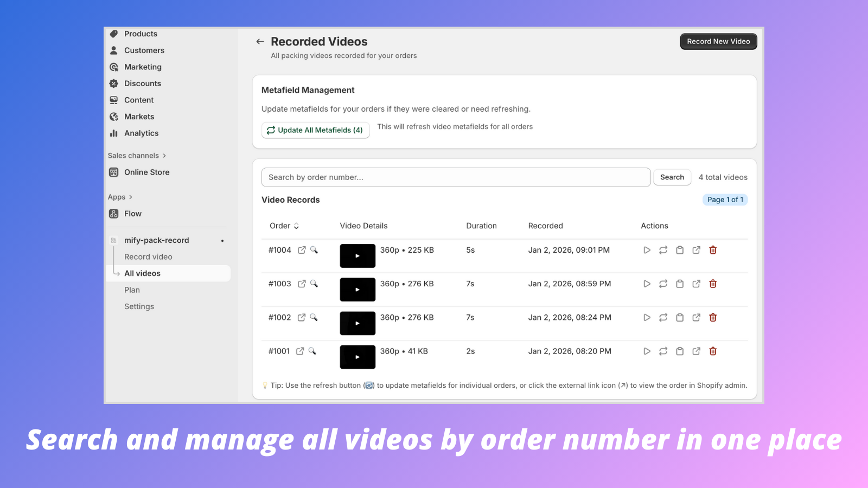
Task: Open order #1004 in Shopify admin via external link
Action: click(x=696, y=250)
